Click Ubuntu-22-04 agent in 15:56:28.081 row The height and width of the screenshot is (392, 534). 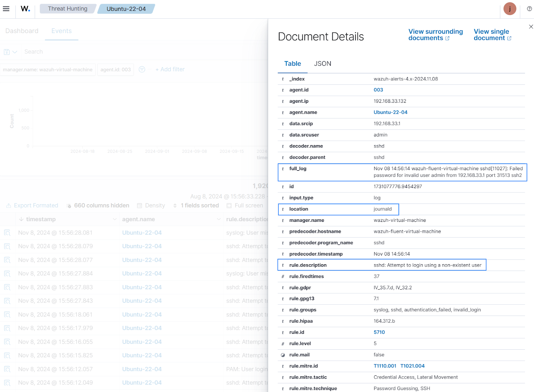[x=142, y=233]
